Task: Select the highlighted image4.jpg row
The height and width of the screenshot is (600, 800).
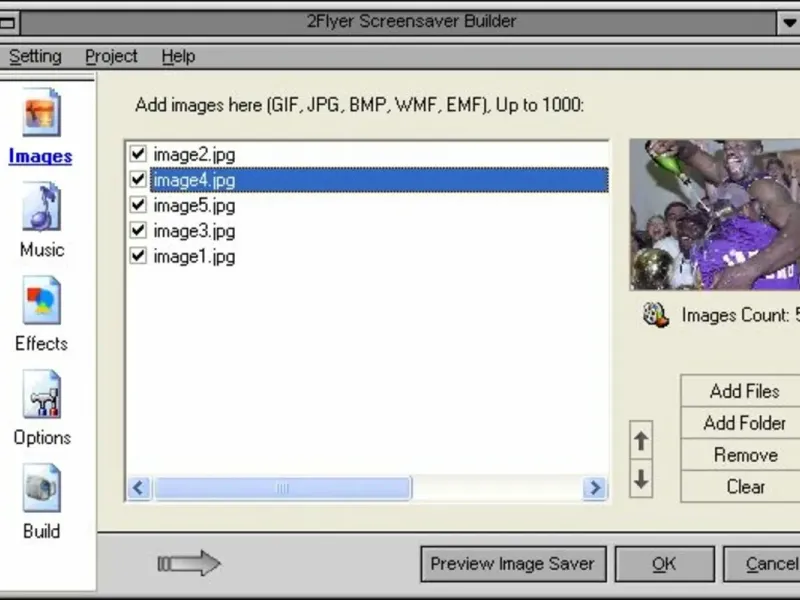Action: [379, 180]
